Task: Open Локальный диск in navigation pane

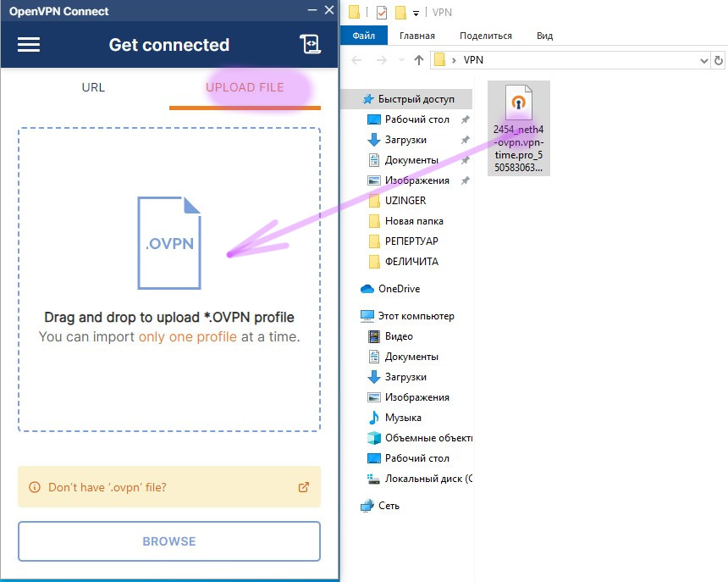Action: (428, 479)
